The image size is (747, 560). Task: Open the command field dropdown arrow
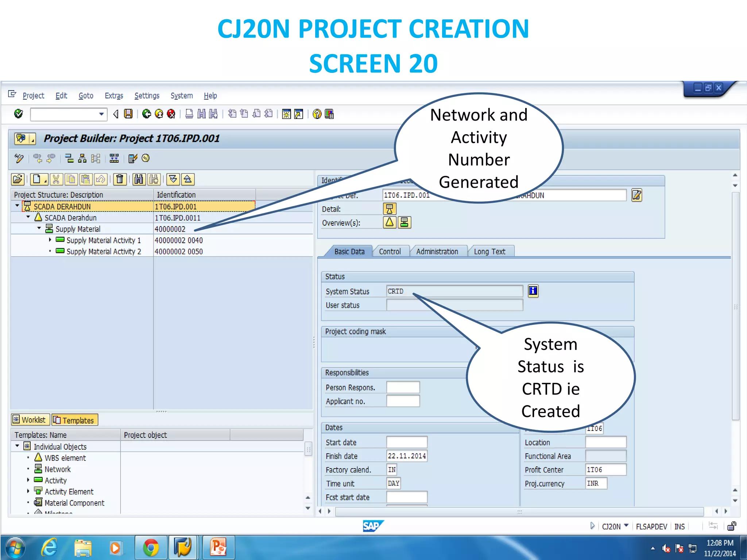coord(101,114)
